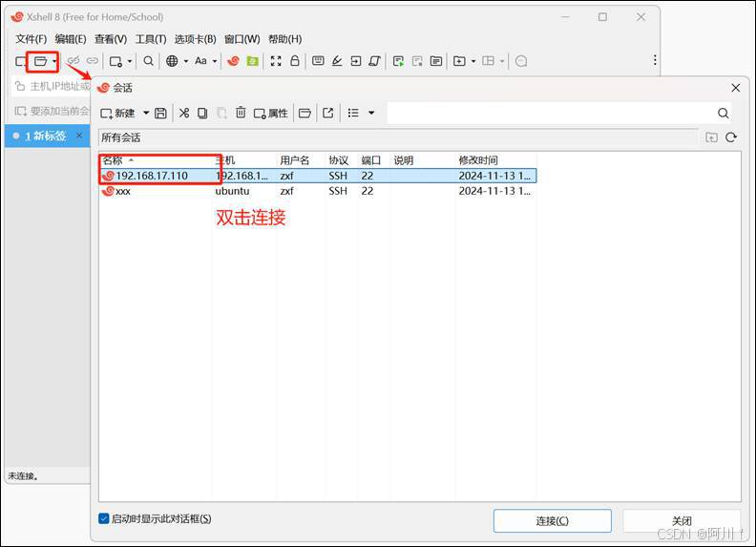Open the three-dot toolbar overflow menu
756x547 pixels.
[654, 60]
